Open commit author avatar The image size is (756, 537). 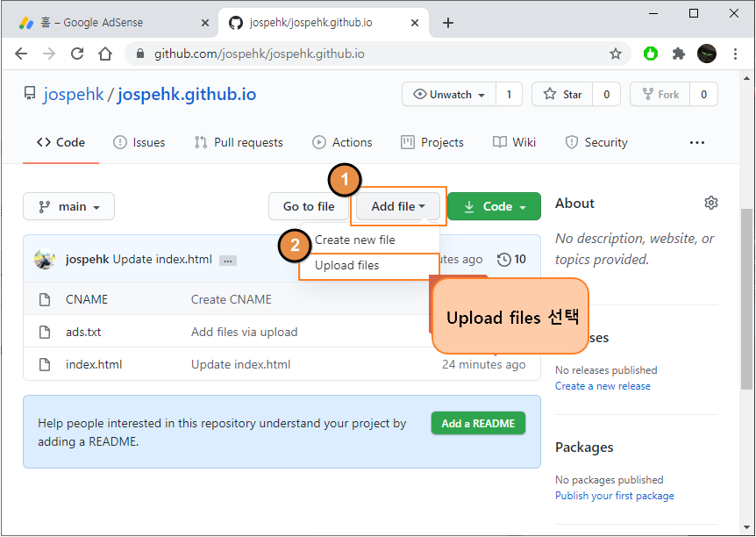coord(45,259)
